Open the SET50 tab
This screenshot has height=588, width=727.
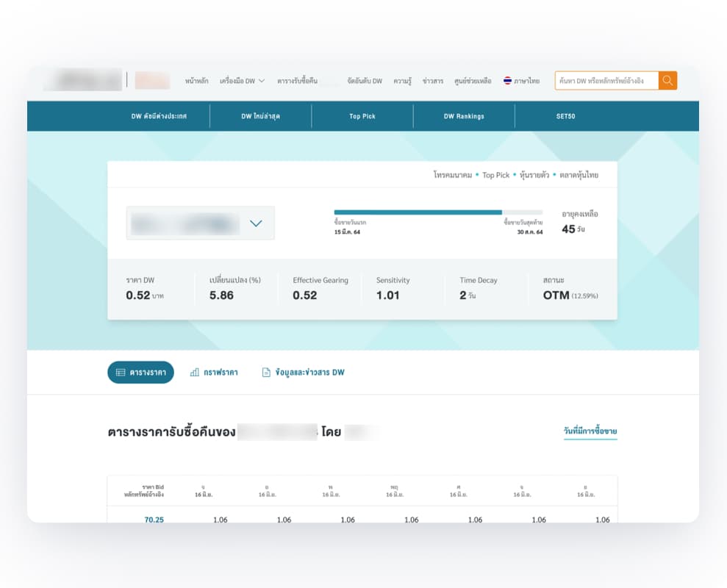point(566,116)
